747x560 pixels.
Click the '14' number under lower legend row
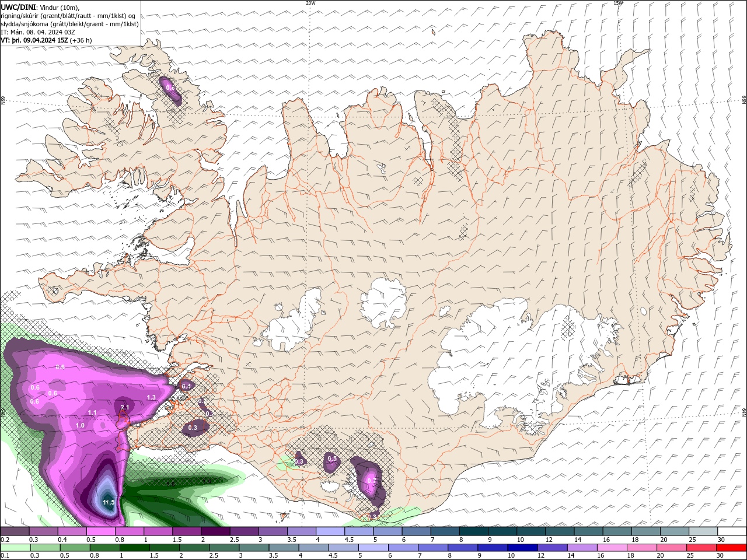point(571,556)
